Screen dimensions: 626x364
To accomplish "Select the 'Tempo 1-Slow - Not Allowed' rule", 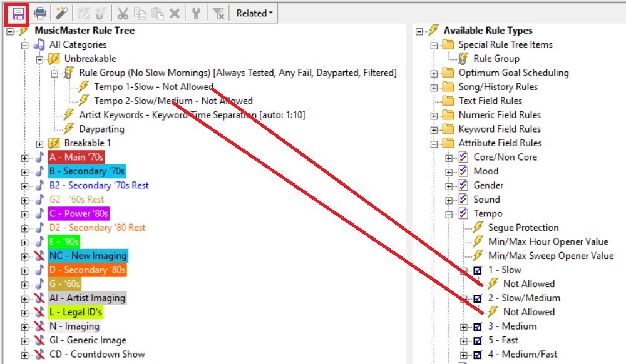I will pos(154,86).
